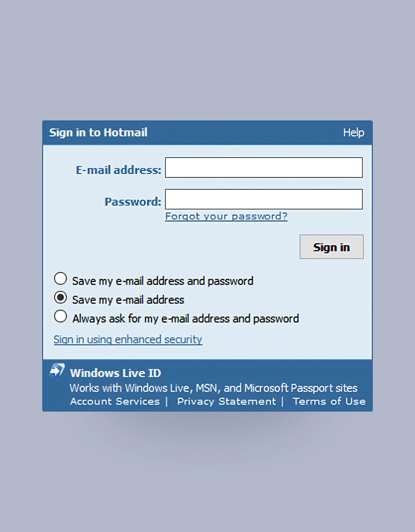Click the Password field label
This screenshot has height=532, width=415.
click(133, 202)
